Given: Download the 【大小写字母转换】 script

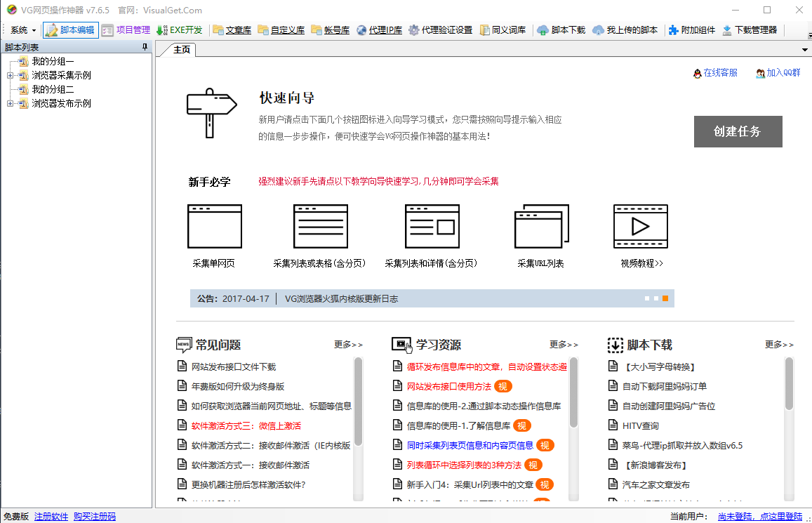Looking at the screenshot, I should pyautogui.click(x=660, y=366).
